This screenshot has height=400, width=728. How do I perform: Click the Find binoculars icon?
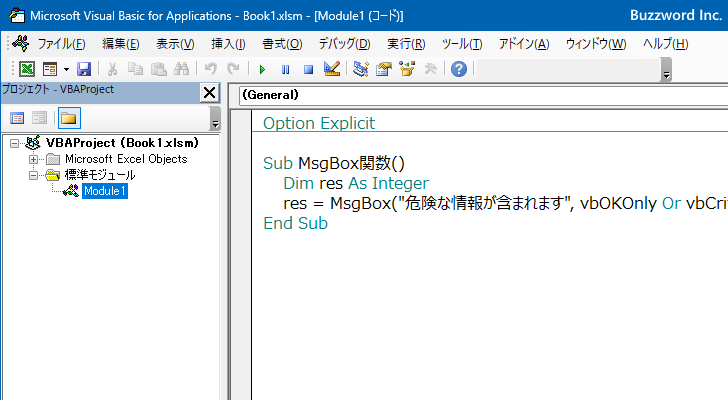(x=182, y=69)
